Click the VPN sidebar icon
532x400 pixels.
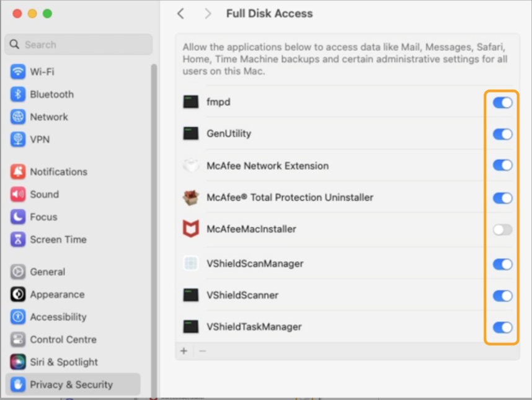(40, 139)
